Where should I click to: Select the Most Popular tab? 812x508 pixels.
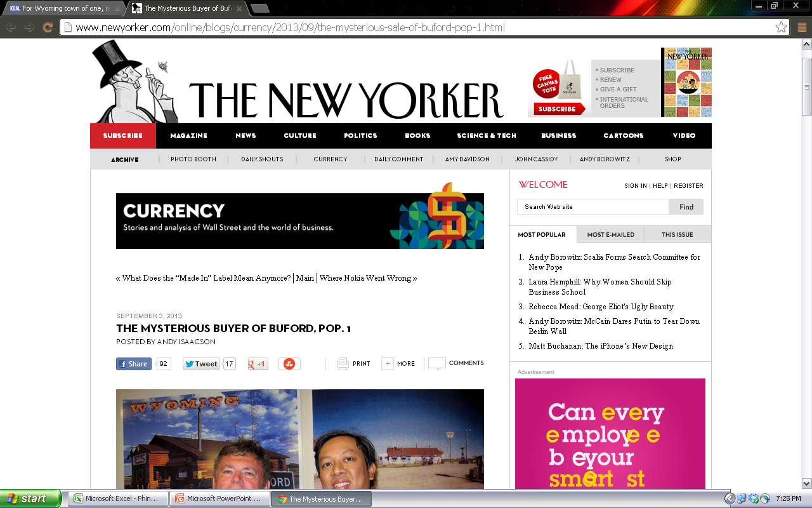coord(542,235)
